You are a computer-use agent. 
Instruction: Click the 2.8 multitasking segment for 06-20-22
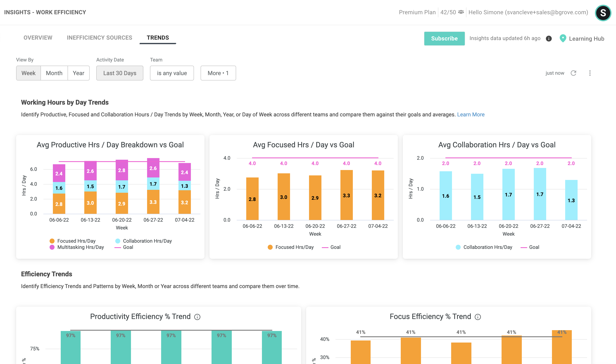click(x=122, y=170)
